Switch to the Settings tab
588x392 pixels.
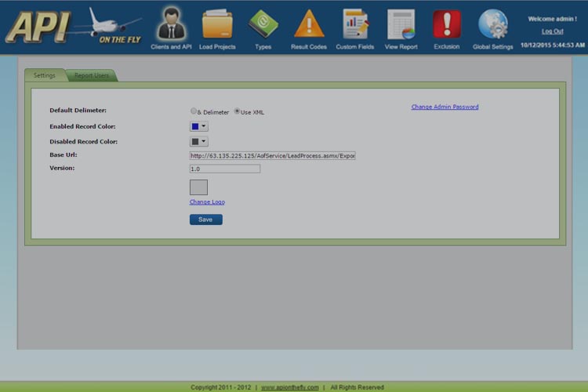pyautogui.click(x=44, y=75)
